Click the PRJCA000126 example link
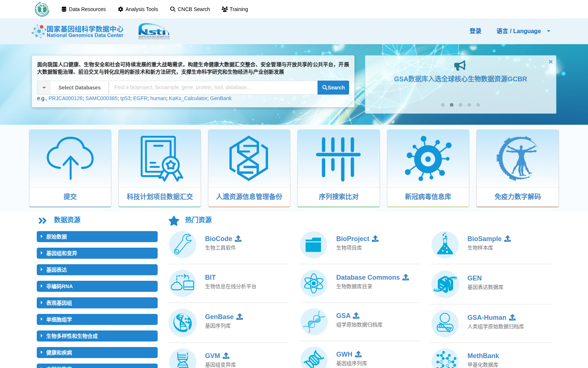The image size is (588, 368). (65, 98)
